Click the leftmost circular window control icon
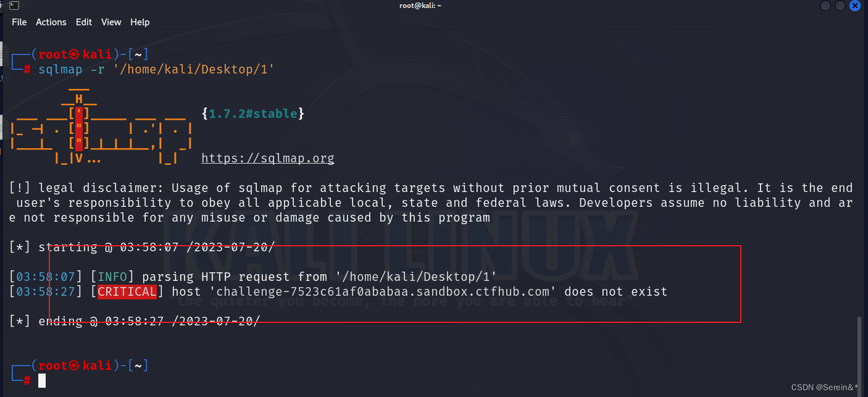The width and height of the screenshot is (868, 397). [825, 6]
